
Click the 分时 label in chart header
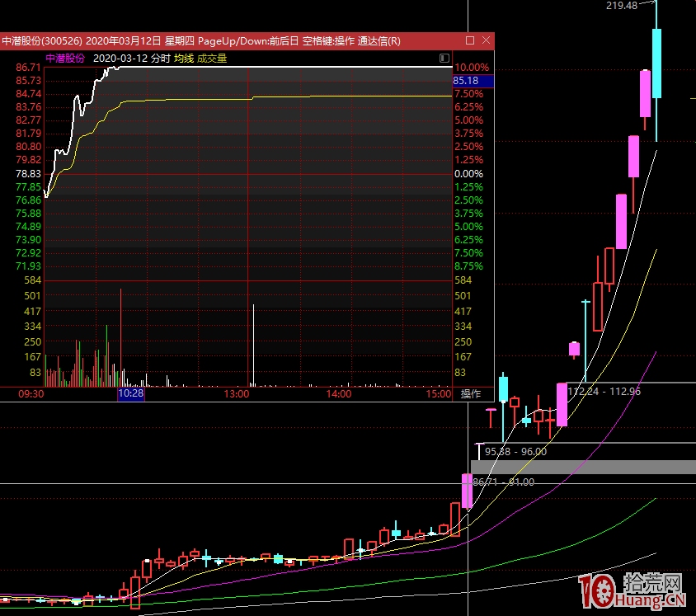pyautogui.click(x=160, y=59)
